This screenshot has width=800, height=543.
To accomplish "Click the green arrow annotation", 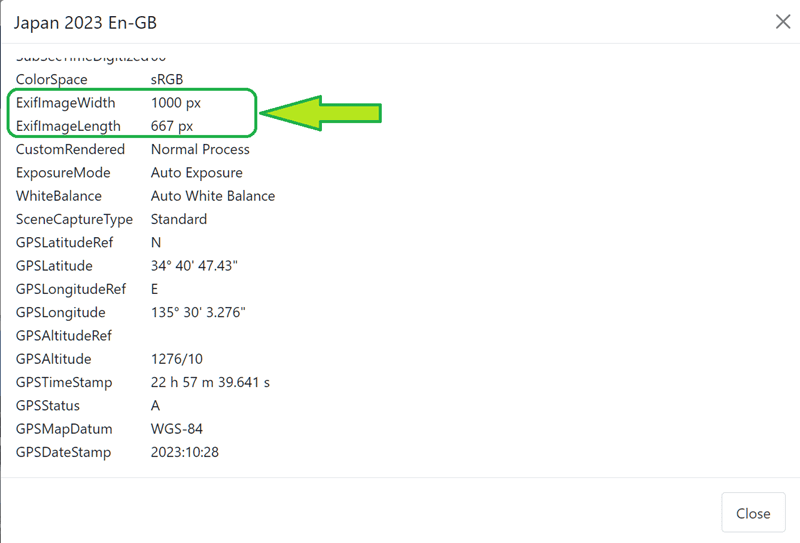I will 323,114.
